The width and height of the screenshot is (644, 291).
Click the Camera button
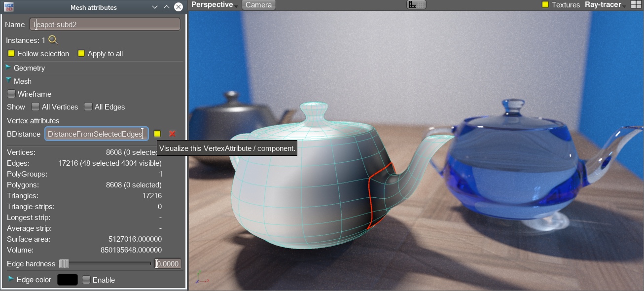point(258,5)
